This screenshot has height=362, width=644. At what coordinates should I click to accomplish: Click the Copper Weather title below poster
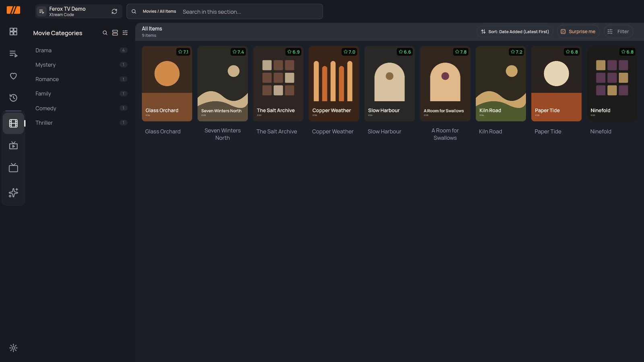point(333,132)
